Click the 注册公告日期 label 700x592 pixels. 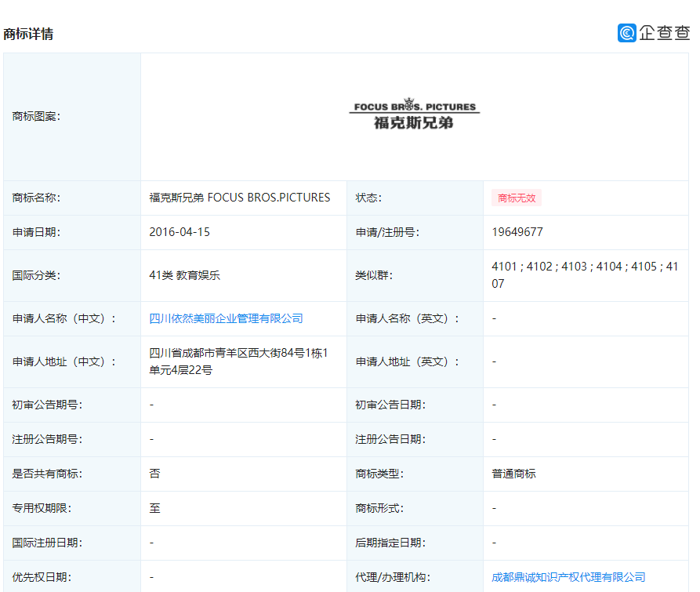(x=390, y=439)
